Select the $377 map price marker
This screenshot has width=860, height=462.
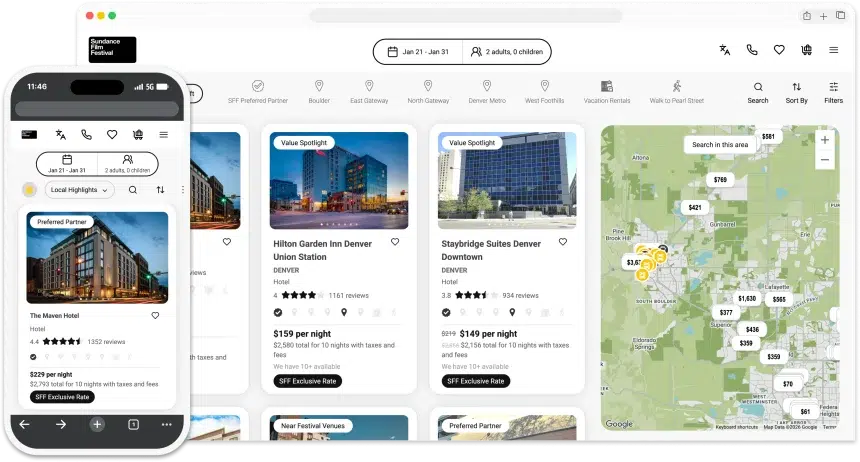click(x=726, y=312)
